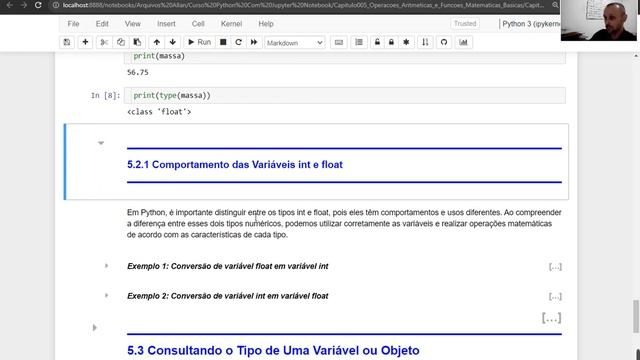Open the Cell menu
640x360 pixels.
click(198, 24)
